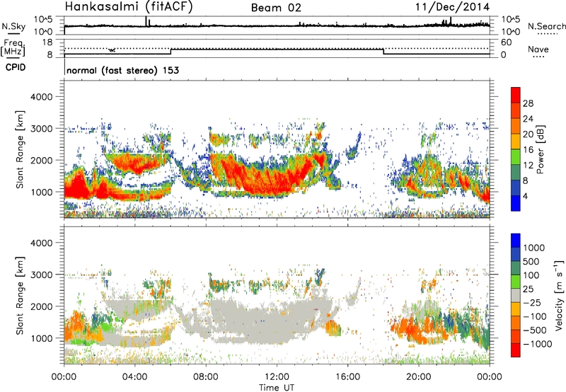
Task: Click the '500' velocity colorbar label
Action: [x=531, y=261]
